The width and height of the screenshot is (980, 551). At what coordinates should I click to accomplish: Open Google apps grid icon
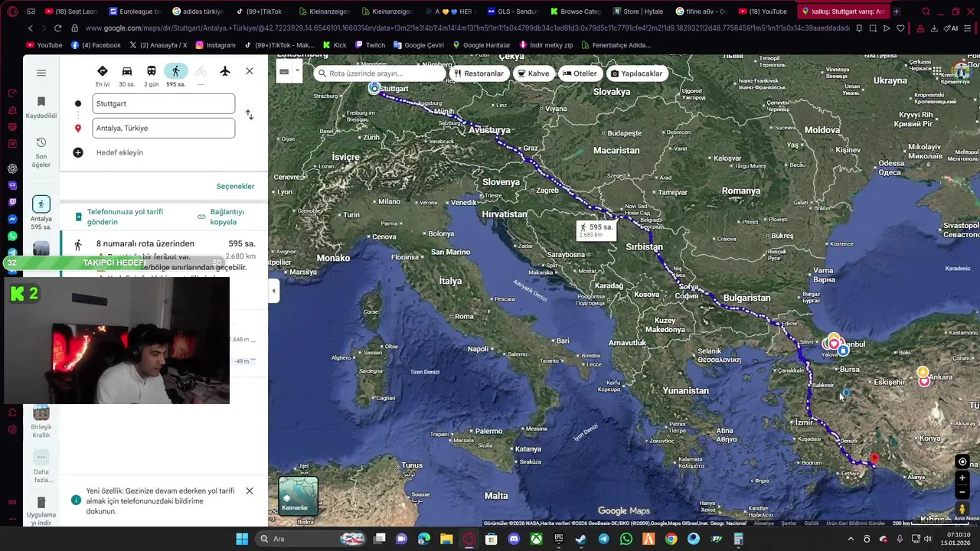tap(938, 72)
